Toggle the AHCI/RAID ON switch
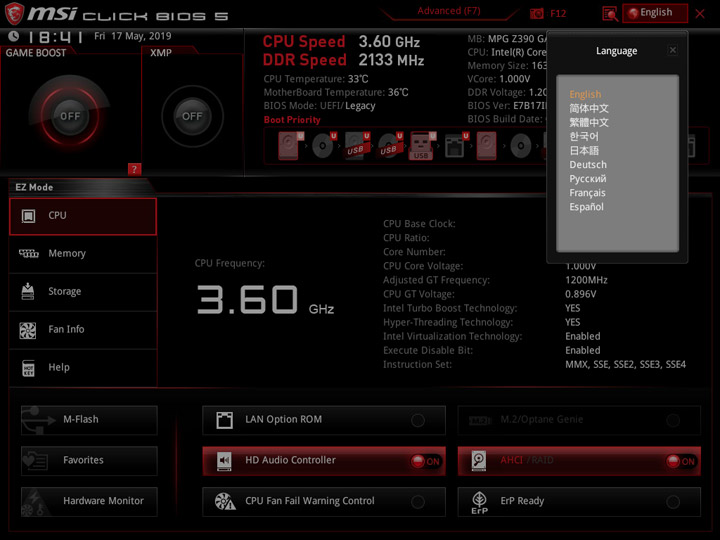 [x=681, y=461]
